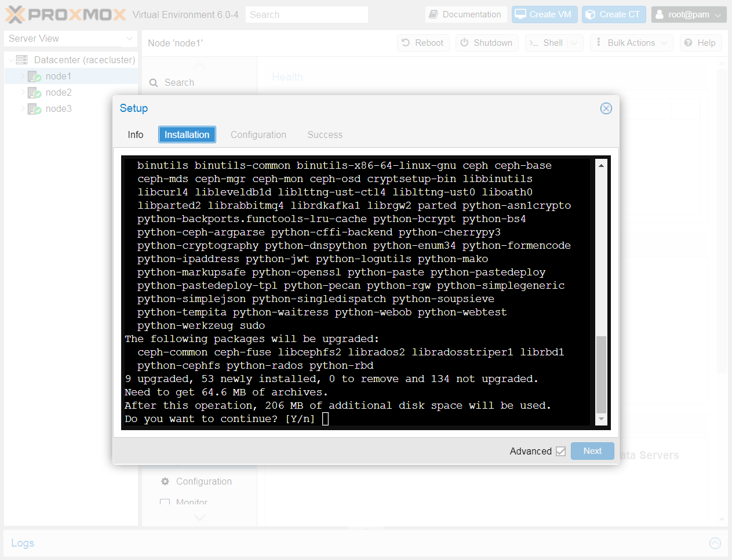Image resolution: width=732 pixels, height=560 pixels.
Task: Select the Success tab
Action: click(x=325, y=134)
